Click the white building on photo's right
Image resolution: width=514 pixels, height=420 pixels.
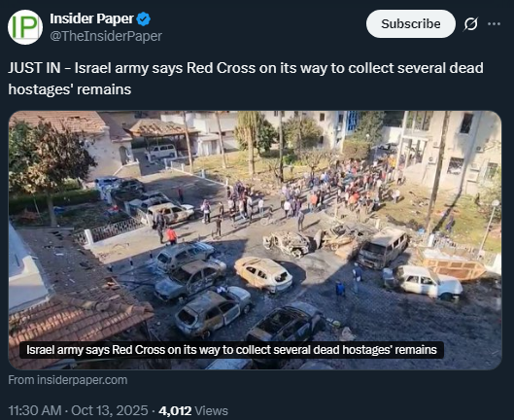(x=453, y=151)
